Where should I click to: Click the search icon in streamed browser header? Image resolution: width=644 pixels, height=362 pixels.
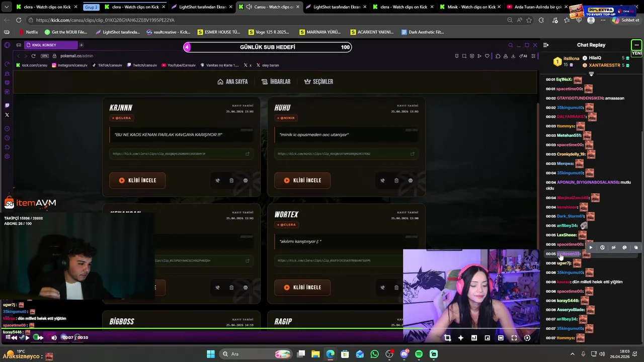coord(510,45)
